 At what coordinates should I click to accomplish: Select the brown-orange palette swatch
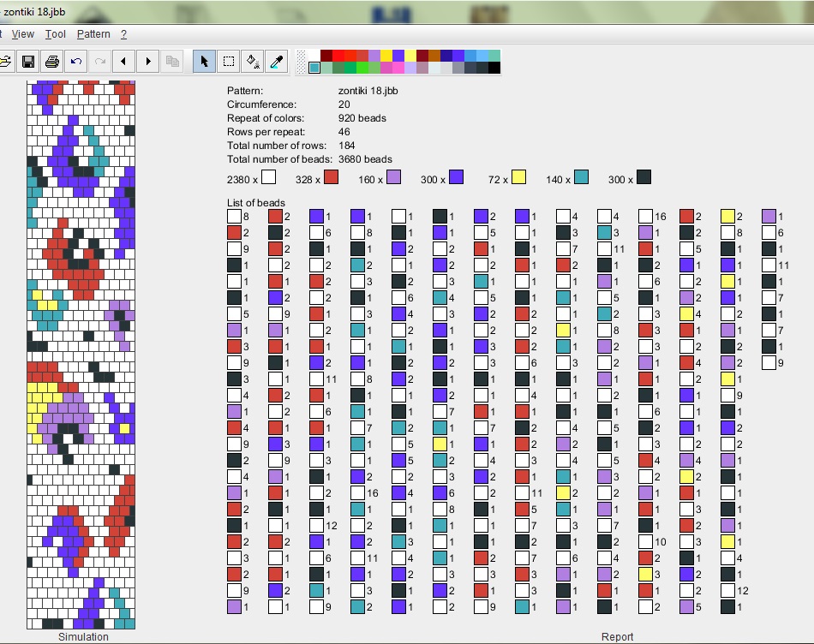click(x=434, y=56)
